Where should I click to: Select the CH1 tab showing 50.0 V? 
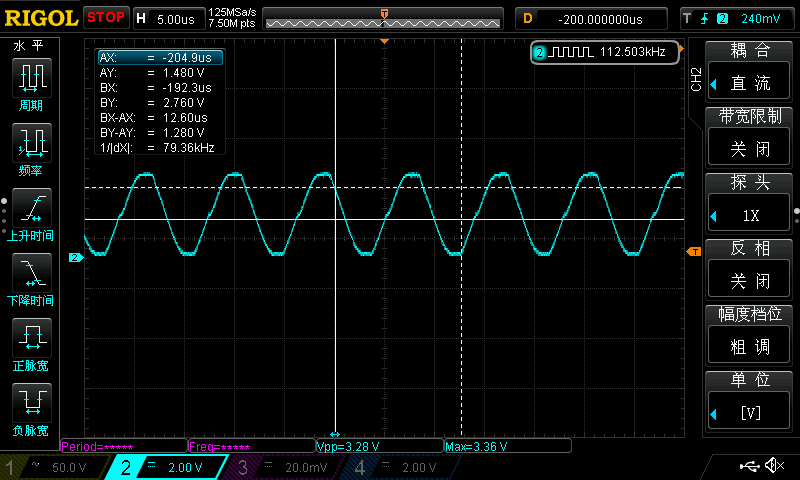point(54,467)
